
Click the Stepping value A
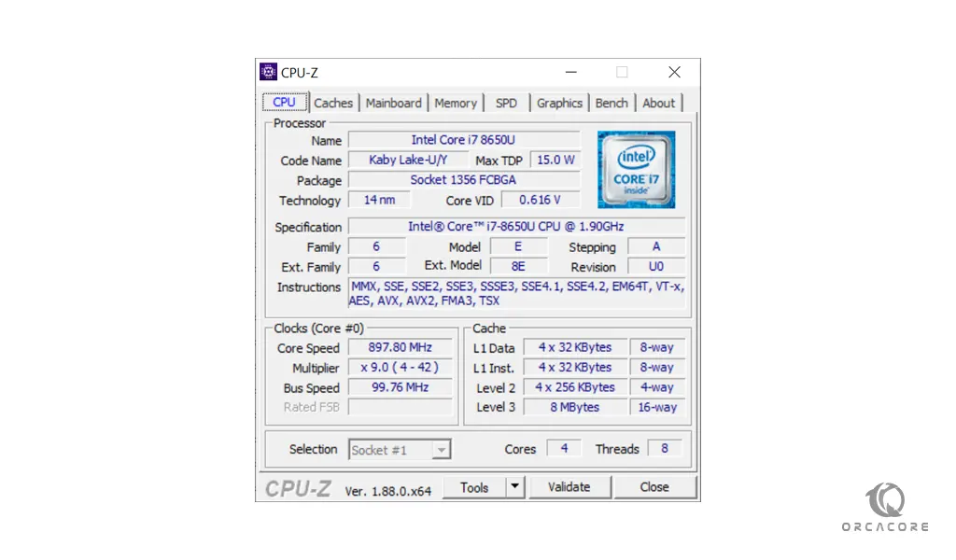(656, 246)
